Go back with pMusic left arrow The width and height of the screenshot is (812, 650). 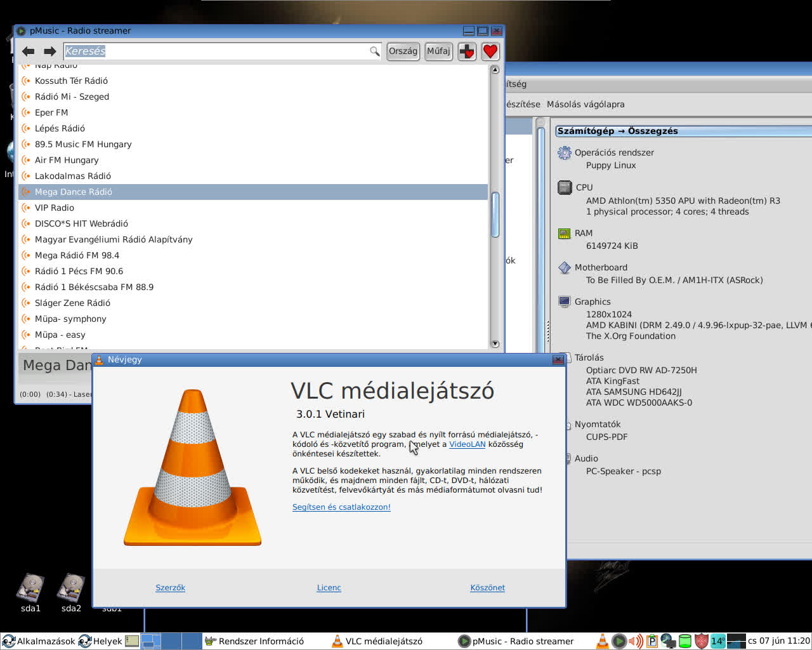tap(28, 51)
